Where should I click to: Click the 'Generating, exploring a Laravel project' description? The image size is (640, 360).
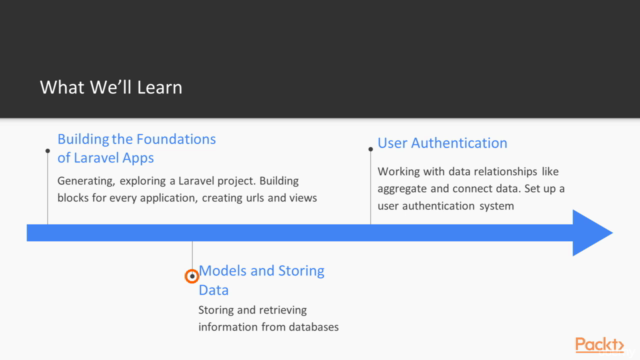pyautogui.click(x=187, y=189)
